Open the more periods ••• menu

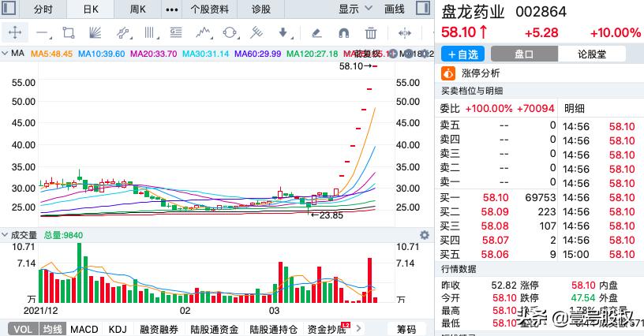point(172,9)
